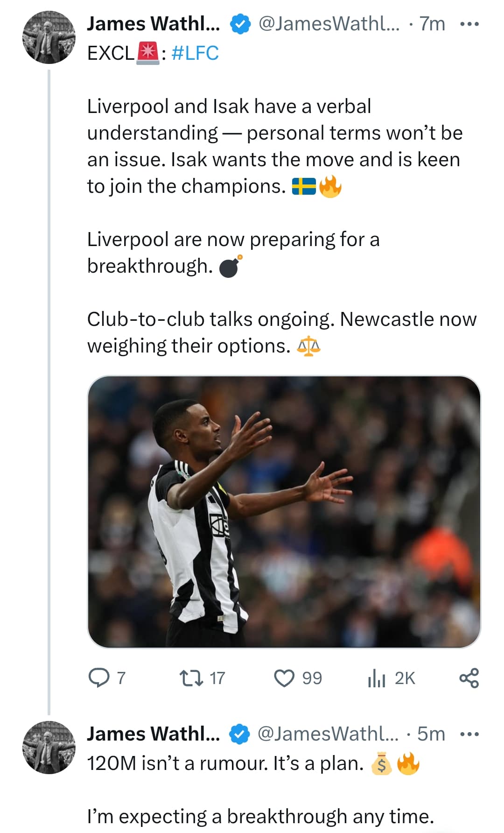The width and height of the screenshot is (504, 833).
Task: View analytics showing 2K views
Action: point(377,678)
